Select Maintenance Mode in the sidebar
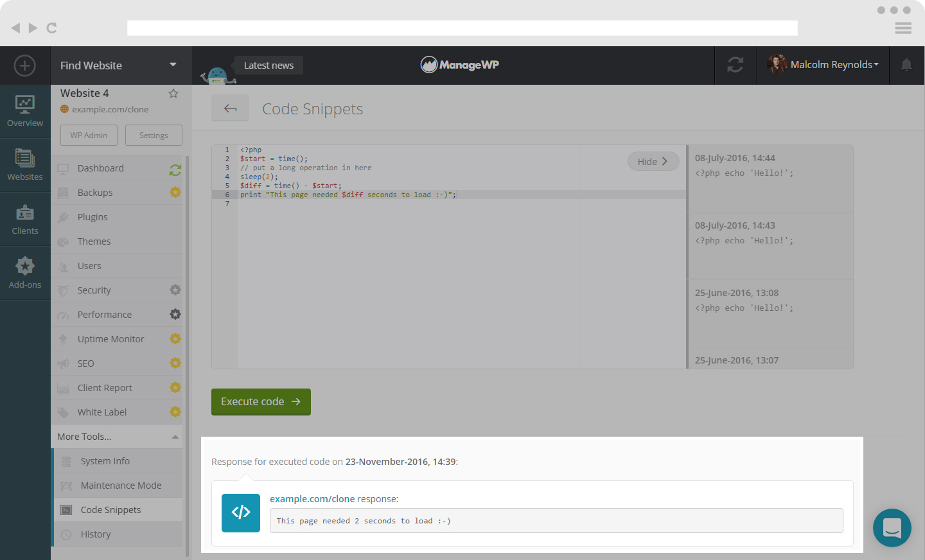This screenshot has height=560, width=925. pos(121,486)
